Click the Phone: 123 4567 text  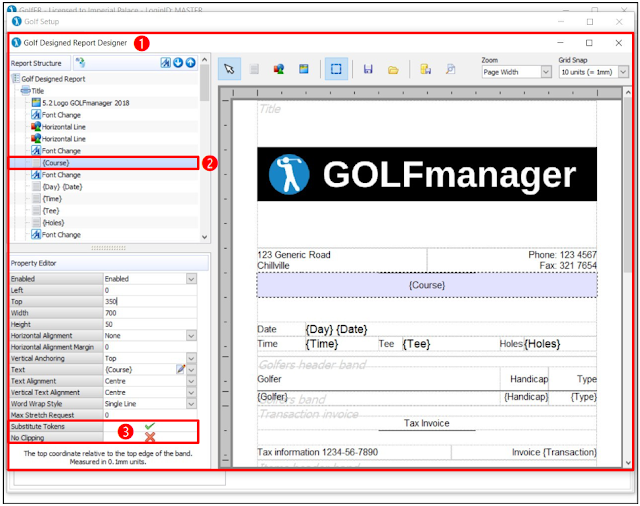pos(562,255)
